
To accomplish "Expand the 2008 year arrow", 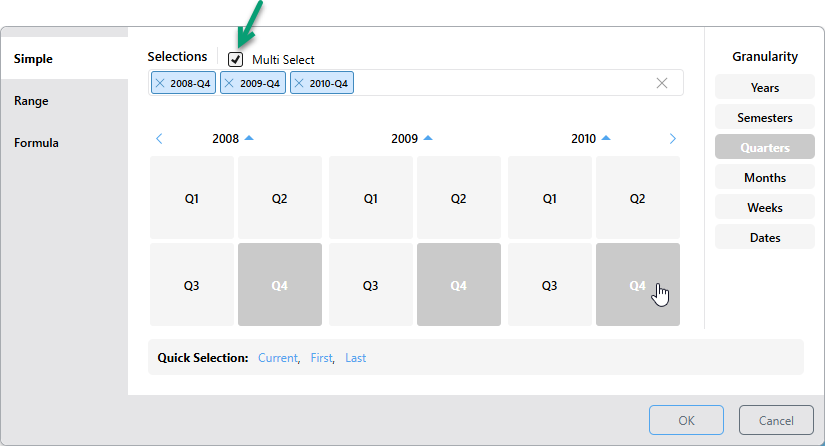I will point(249,138).
